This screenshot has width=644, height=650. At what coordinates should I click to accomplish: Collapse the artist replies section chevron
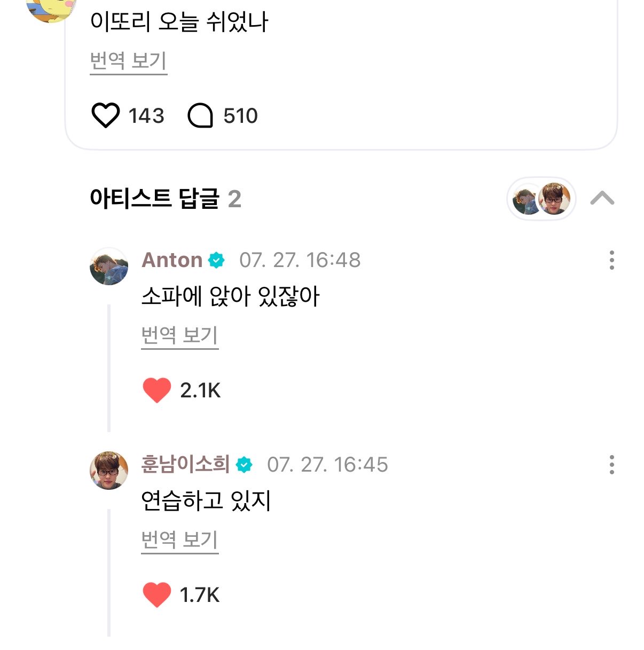pos(602,199)
